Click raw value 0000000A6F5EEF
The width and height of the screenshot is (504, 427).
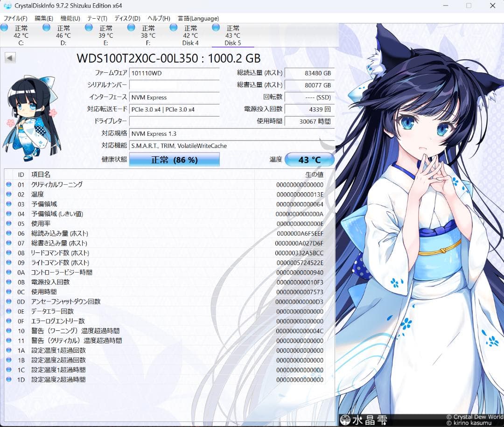[x=300, y=233]
